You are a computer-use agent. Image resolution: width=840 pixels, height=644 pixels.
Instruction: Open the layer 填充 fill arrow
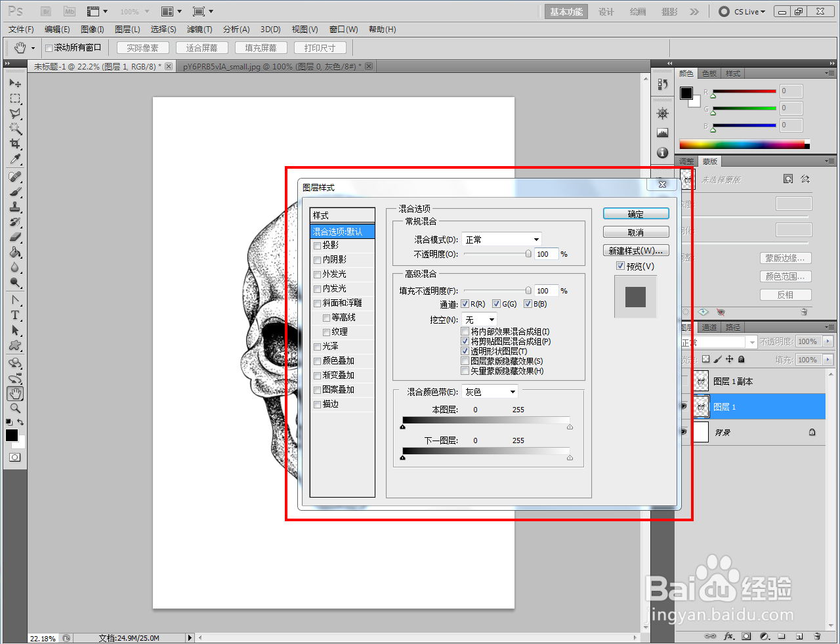click(x=828, y=360)
